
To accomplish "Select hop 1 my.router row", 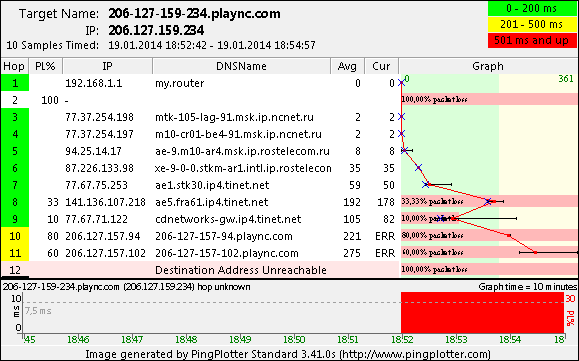I will pyautogui.click(x=199, y=83).
